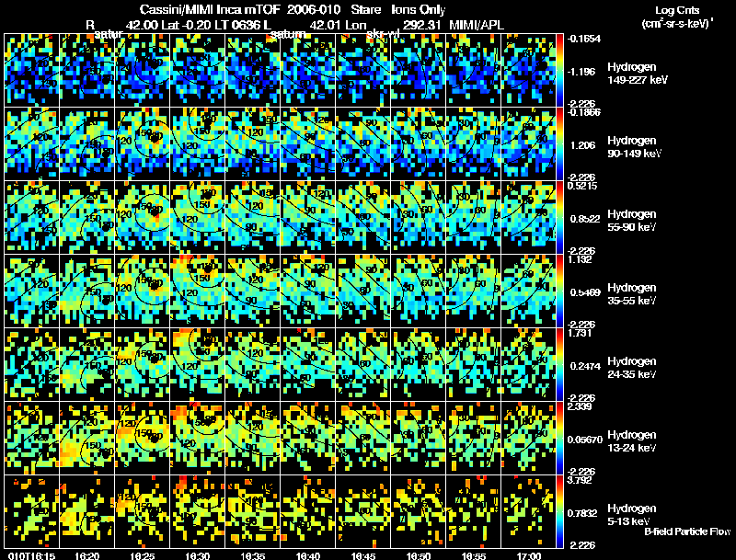The height and width of the screenshot is (560, 736).
Task: Click the "MIMI/APL" credit text
Action: 477,25
